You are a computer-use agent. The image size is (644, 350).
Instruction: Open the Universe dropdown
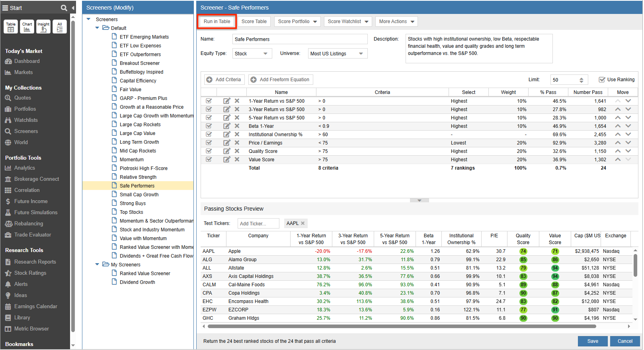tap(338, 54)
